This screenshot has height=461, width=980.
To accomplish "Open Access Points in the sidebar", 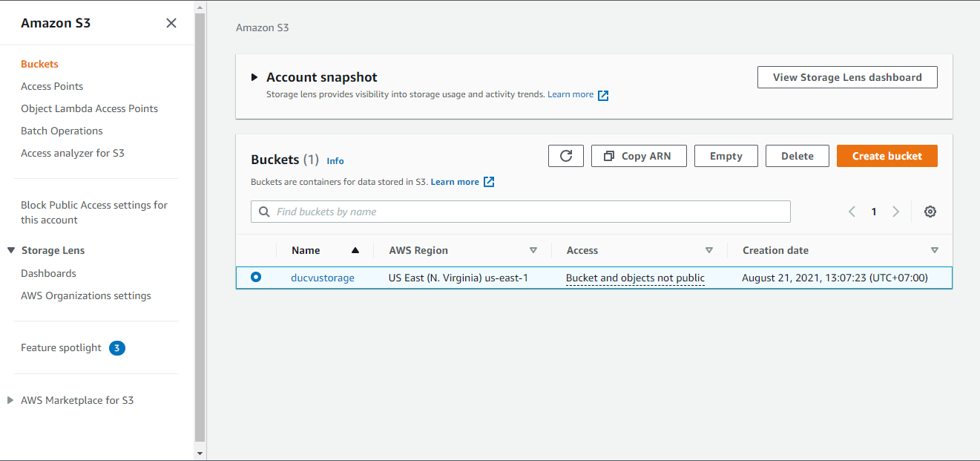I will click(x=52, y=86).
